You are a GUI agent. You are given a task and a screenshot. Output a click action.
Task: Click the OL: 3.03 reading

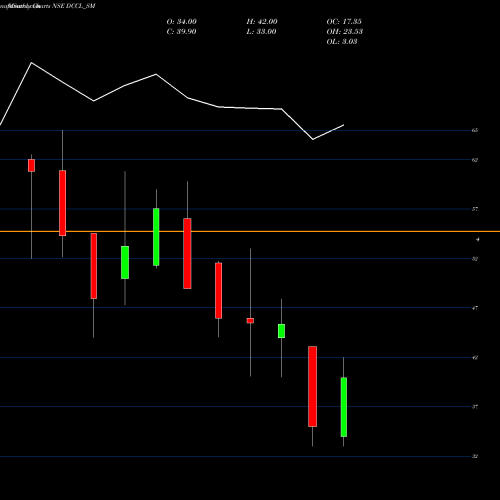[342, 42]
